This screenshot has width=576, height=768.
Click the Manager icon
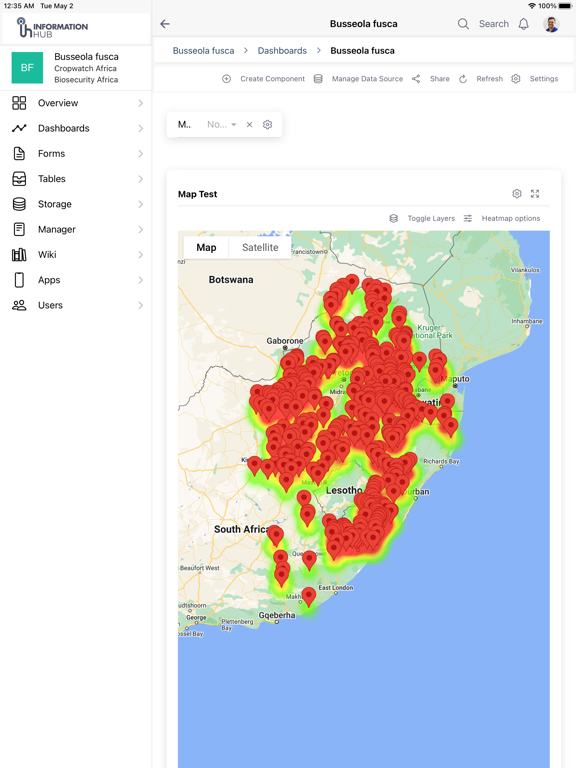tap(19, 229)
